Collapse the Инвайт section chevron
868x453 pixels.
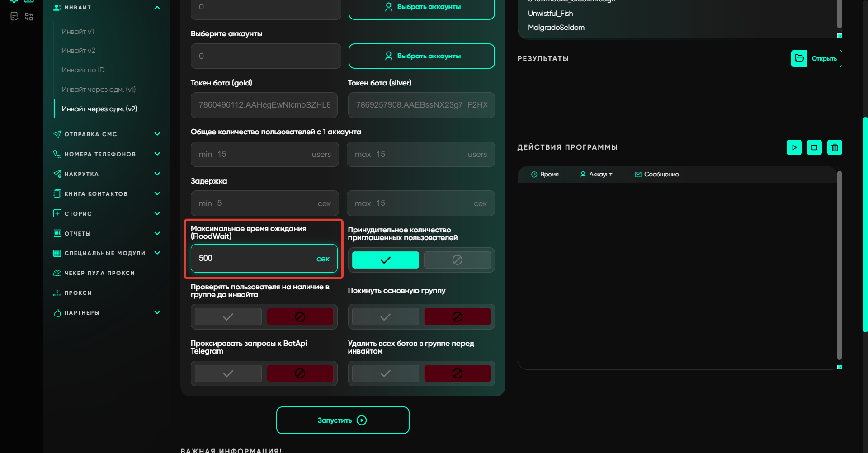coord(157,8)
